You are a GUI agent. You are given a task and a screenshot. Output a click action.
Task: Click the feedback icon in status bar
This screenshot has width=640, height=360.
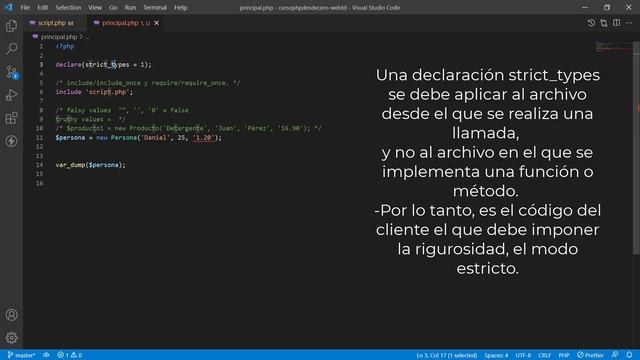(615, 355)
